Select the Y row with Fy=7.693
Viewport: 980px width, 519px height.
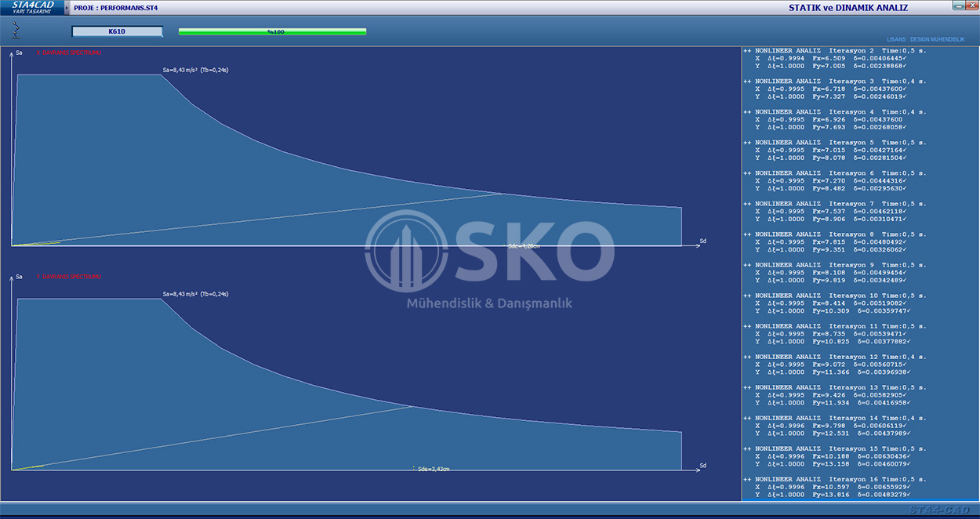click(832, 127)
